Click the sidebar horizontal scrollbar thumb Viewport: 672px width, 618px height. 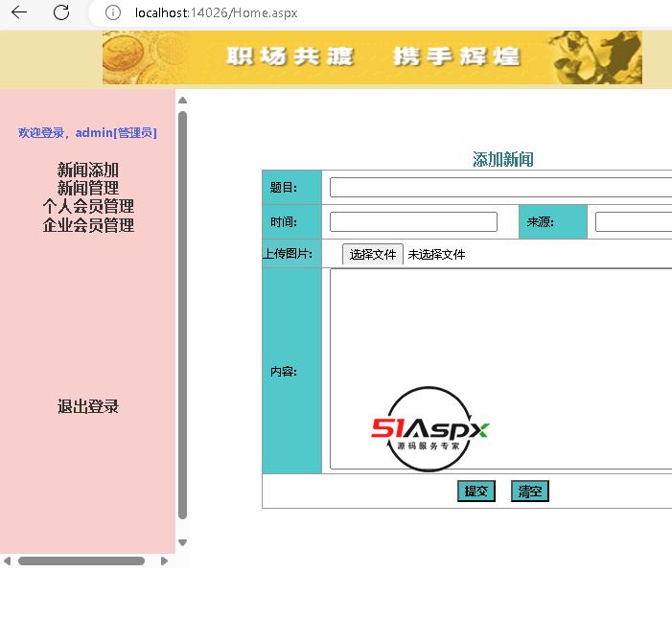point(81,561)
